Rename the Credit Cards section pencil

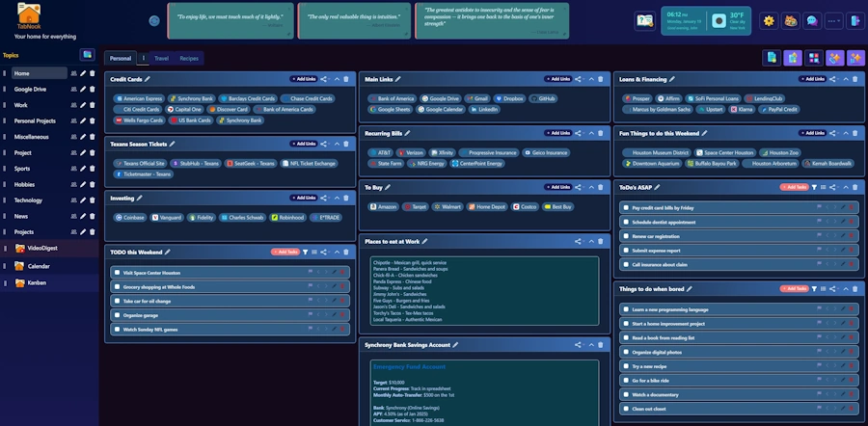147,79
